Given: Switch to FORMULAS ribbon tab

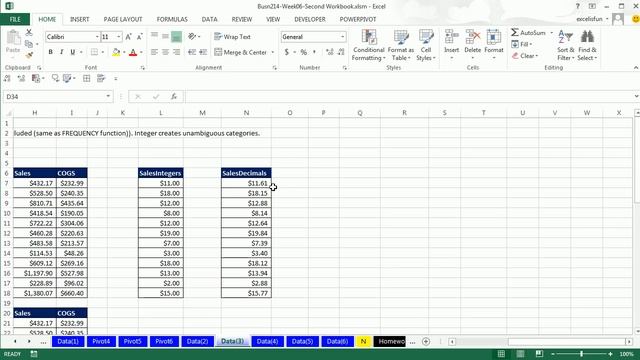Looking at the screenshot, I should pyautogui.click(x=172, y=19).
